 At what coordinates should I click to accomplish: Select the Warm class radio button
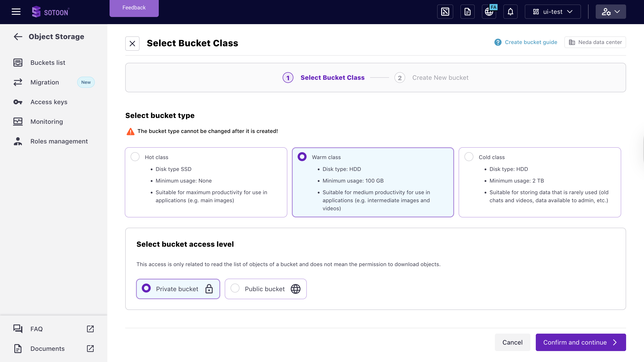point(302,157)
